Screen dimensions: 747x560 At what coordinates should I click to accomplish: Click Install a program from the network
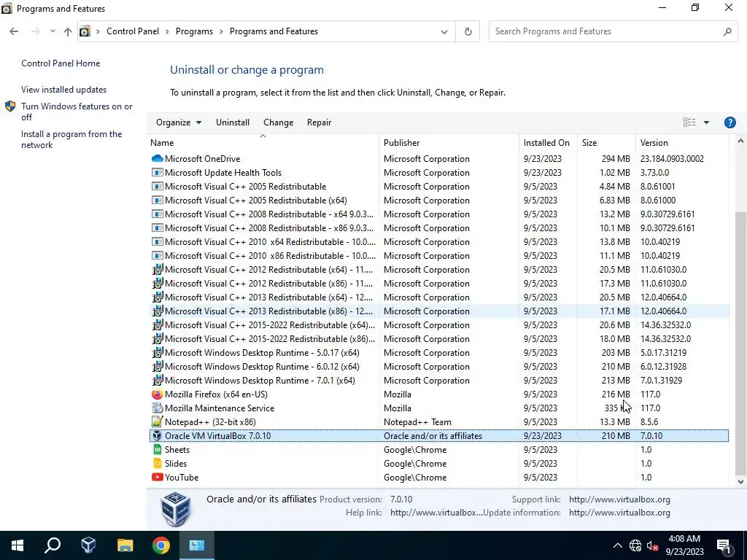[x=71, y=139]
